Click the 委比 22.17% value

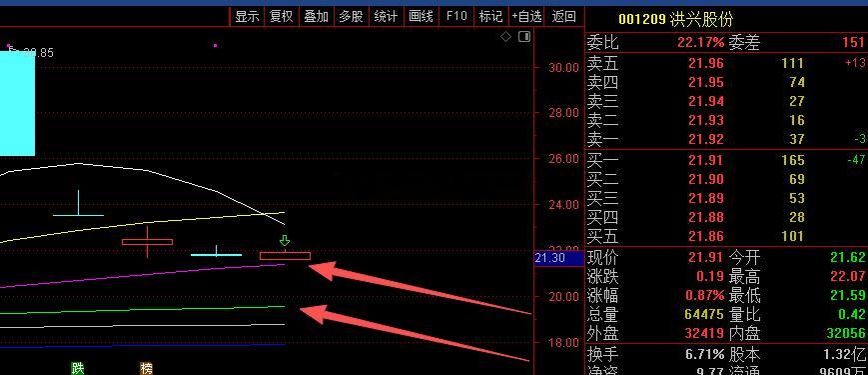(x=701, y=42)
